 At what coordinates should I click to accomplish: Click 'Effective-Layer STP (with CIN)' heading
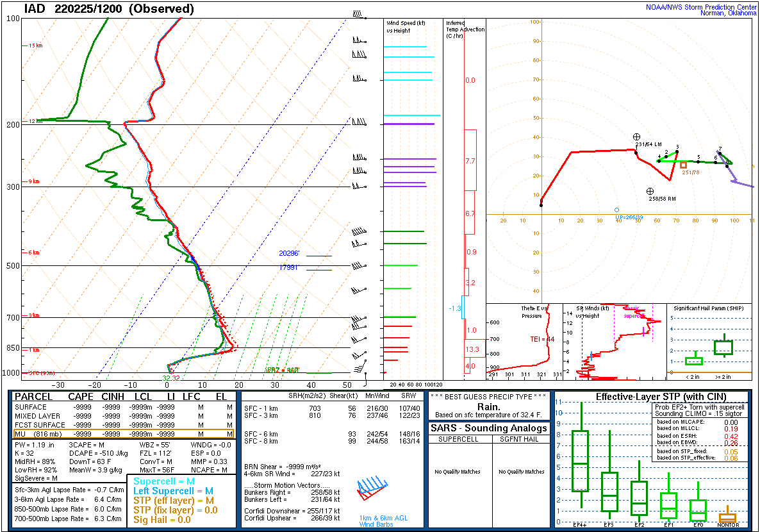click(661, 397)
